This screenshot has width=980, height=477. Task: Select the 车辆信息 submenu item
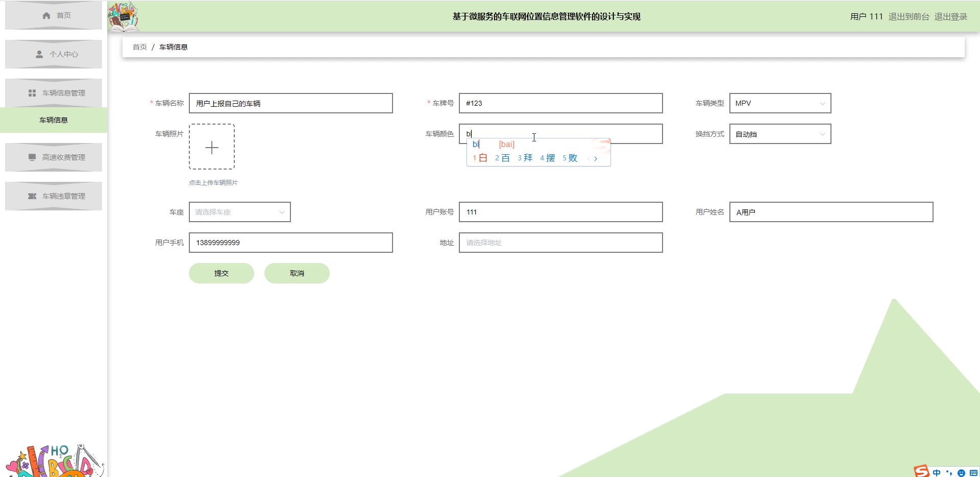(x=54, y=120)
